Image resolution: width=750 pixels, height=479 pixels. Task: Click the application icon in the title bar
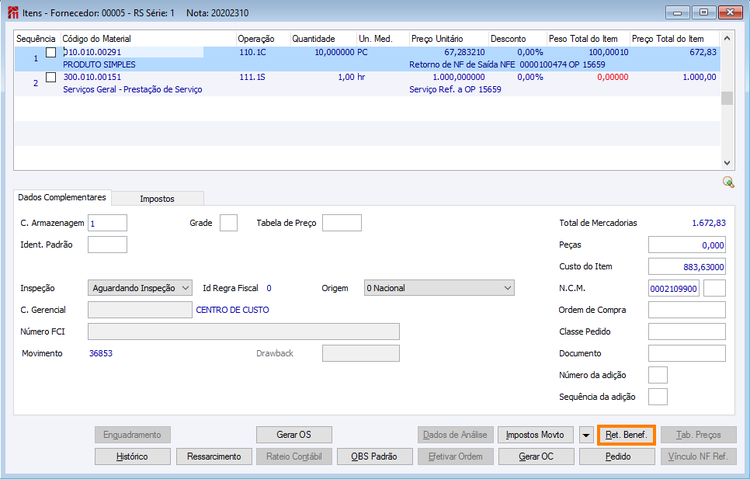point(13,12)
